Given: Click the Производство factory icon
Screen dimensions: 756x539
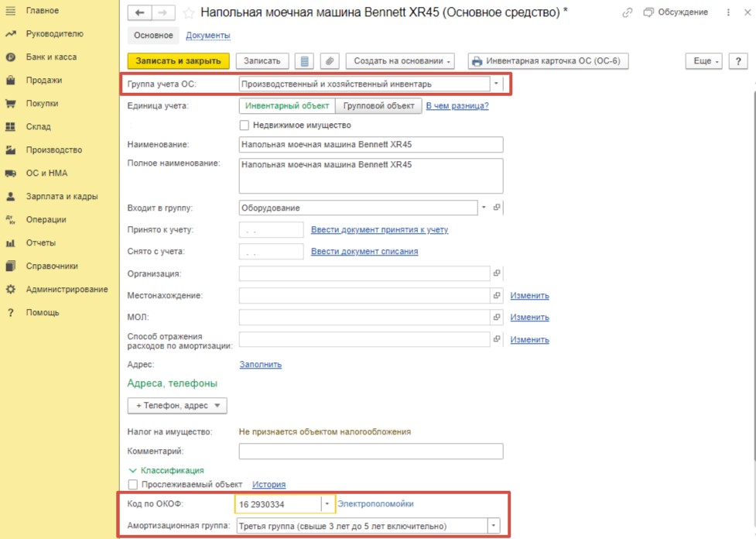Looking at the screenshot, I should [x=11, y=149].
